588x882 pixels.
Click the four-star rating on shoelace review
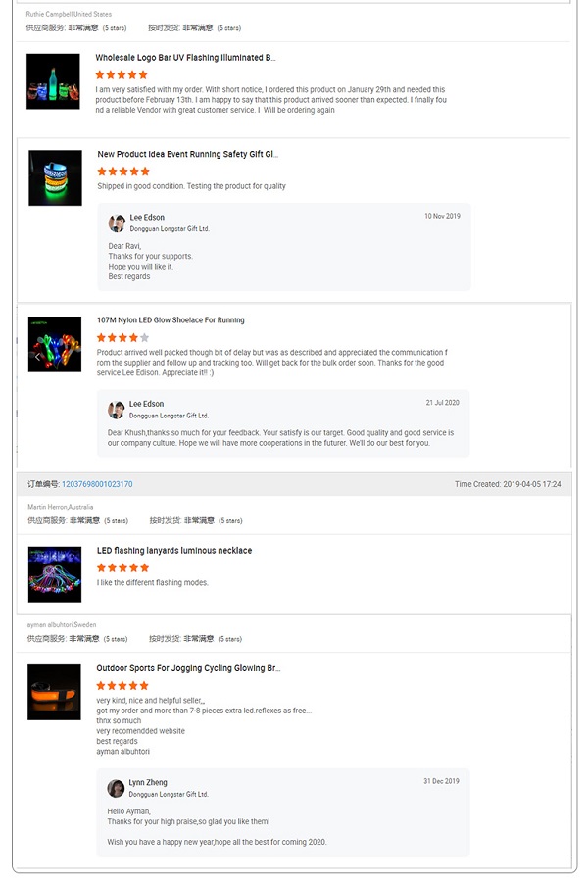click(x=122, y=337)
